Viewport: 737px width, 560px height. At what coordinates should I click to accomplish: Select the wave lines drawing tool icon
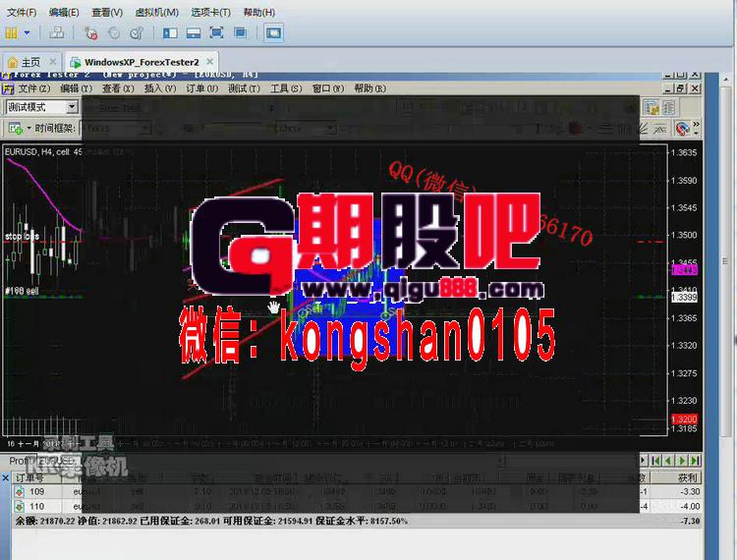click(x=659, y=128)
